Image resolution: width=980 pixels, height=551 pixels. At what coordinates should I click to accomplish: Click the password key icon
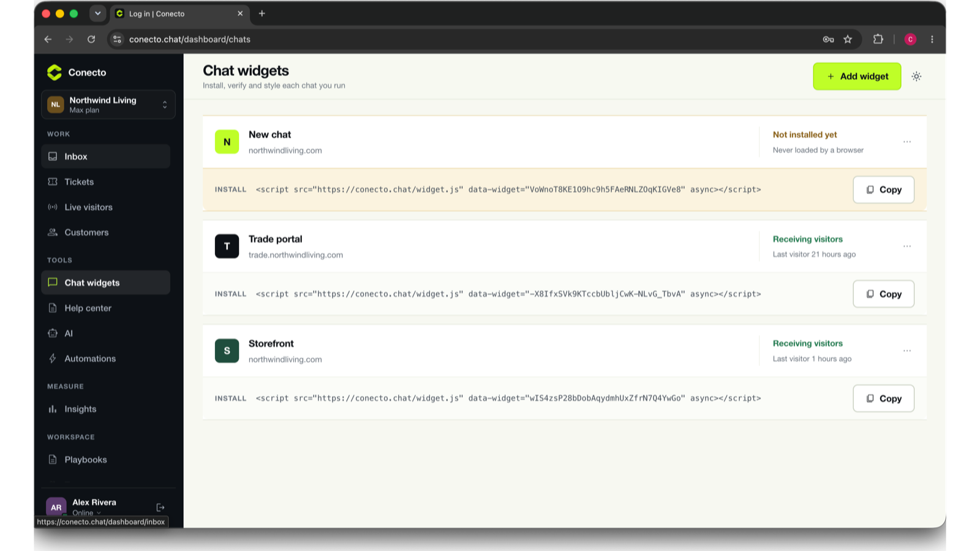coord(828,39)
